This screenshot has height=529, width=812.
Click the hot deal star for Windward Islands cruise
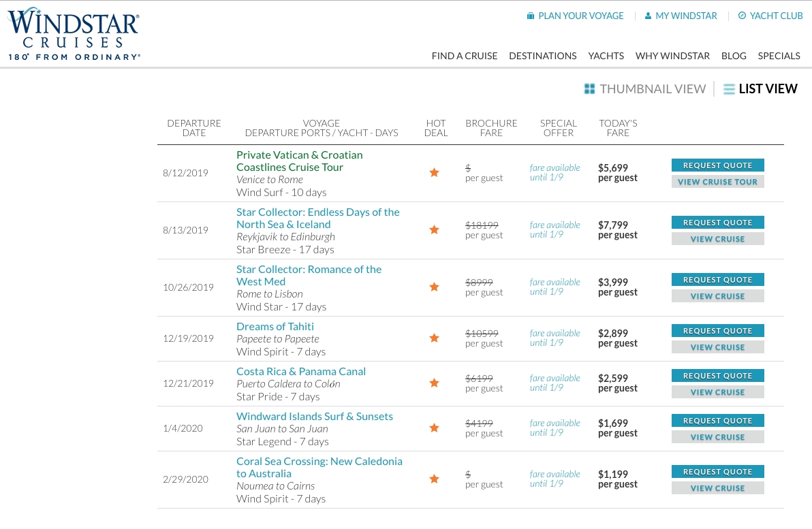435,428
